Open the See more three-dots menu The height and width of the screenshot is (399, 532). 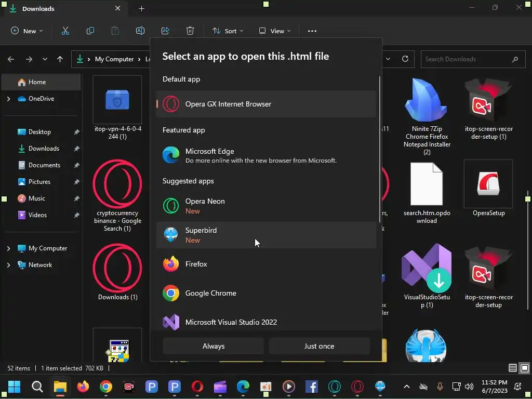(x=312, y=31)
